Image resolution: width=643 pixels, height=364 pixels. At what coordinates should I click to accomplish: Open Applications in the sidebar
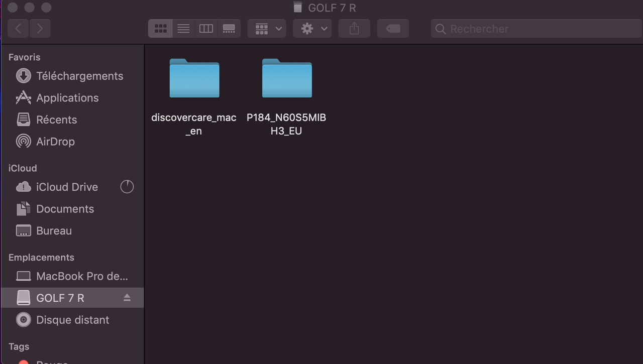(x=72, y=98)
